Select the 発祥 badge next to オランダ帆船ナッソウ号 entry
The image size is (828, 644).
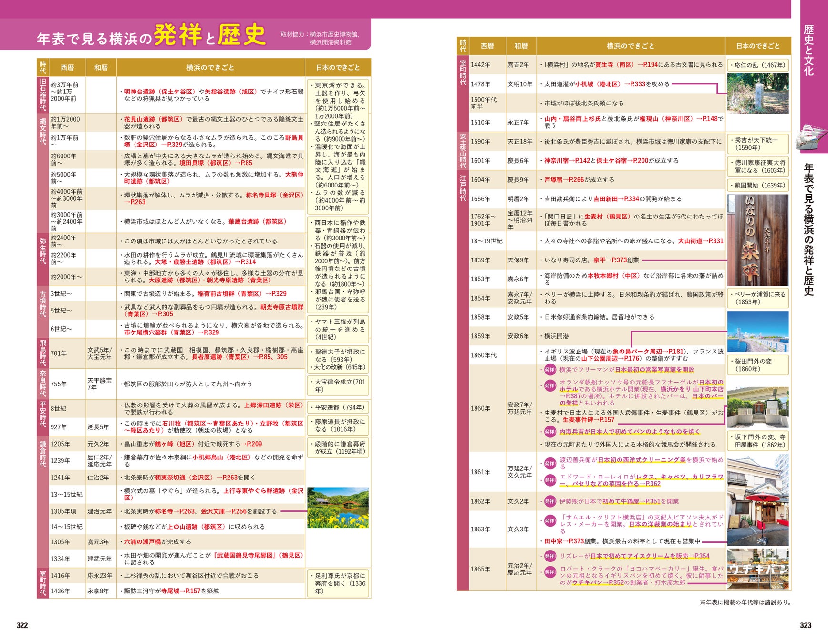pyautogui.click(x=550, y=385)
